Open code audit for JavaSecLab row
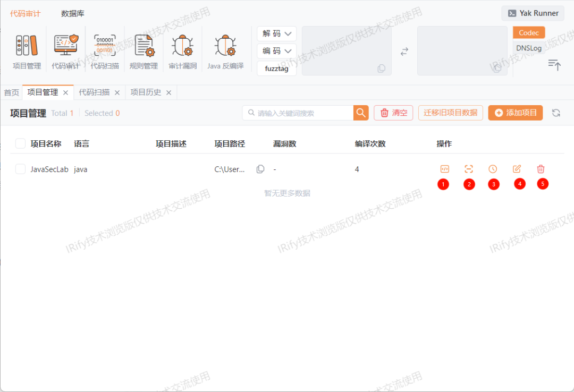 (x=444, y=169)
